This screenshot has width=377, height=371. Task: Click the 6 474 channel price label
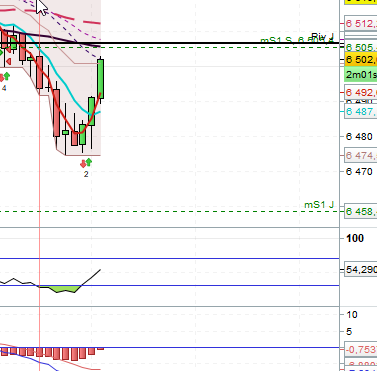pyautogui.click(x=361, y=155)
